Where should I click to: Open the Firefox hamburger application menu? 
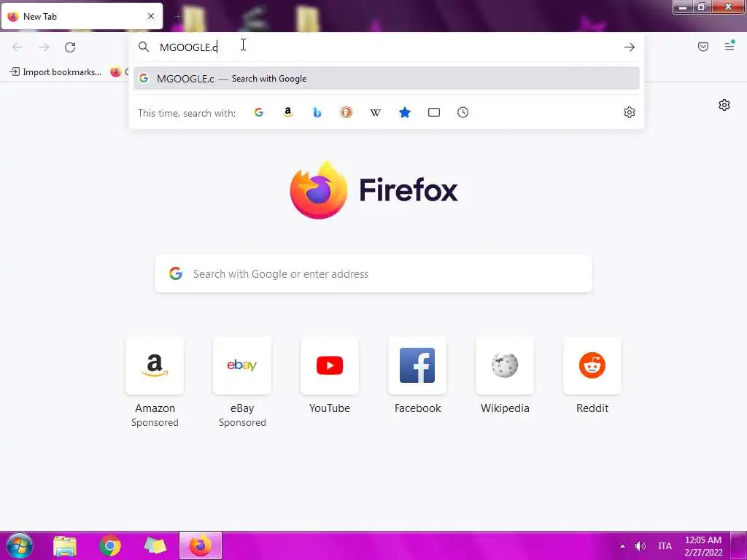[x=729, y=46]
